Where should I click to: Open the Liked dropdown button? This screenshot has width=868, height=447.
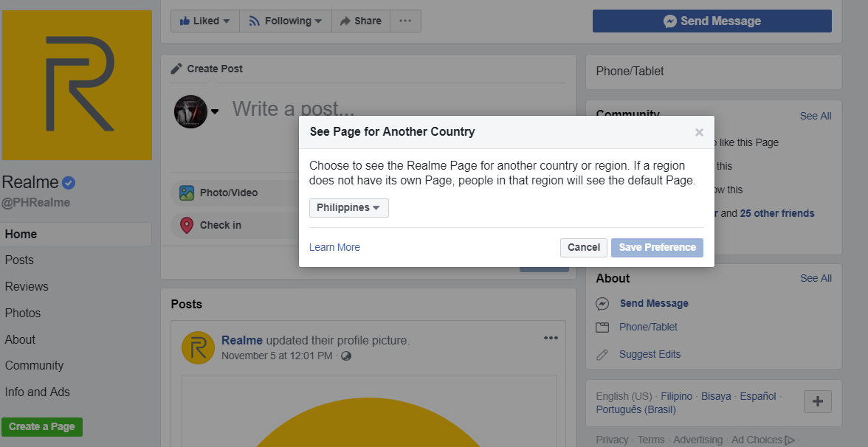pyautogui.click(x=205, y=21)
